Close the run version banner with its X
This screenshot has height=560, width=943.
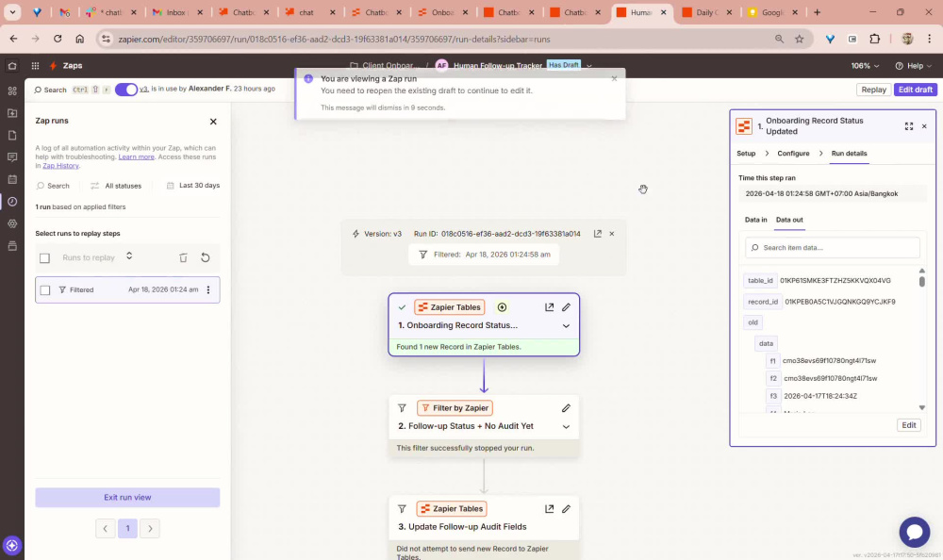click(612, 234)
